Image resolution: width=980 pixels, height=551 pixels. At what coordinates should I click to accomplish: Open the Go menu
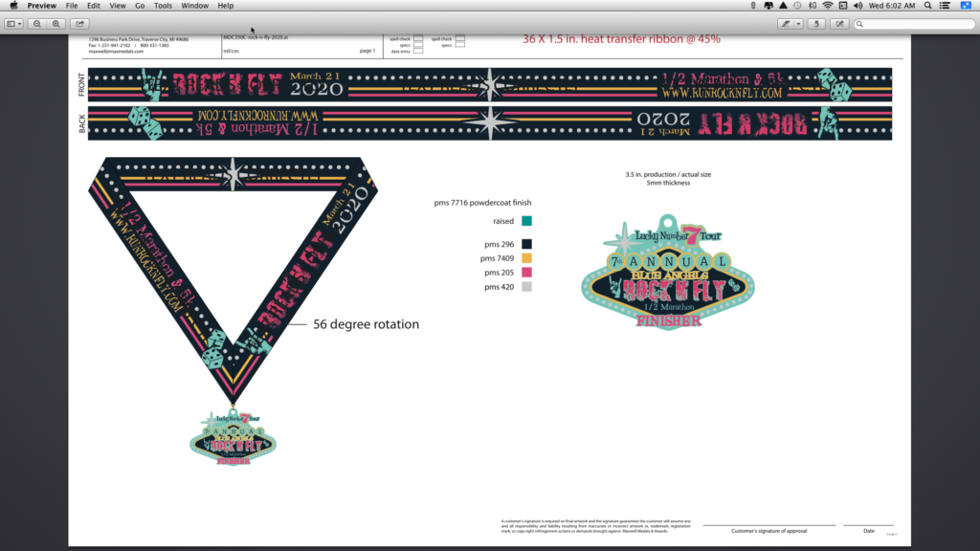tap(140, 6)
